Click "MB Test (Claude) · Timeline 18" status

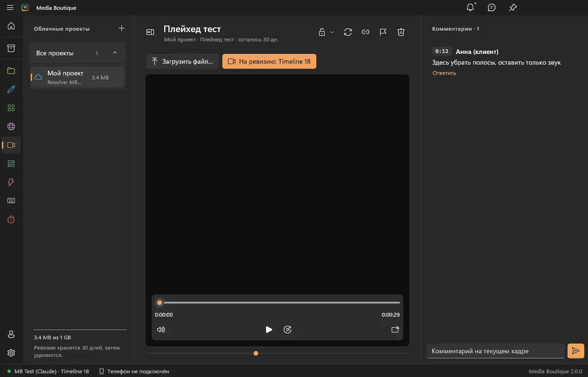pos(48,371)
